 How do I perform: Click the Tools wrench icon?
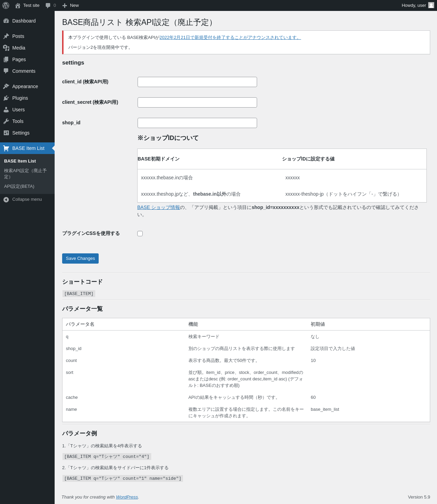point(6,121)
